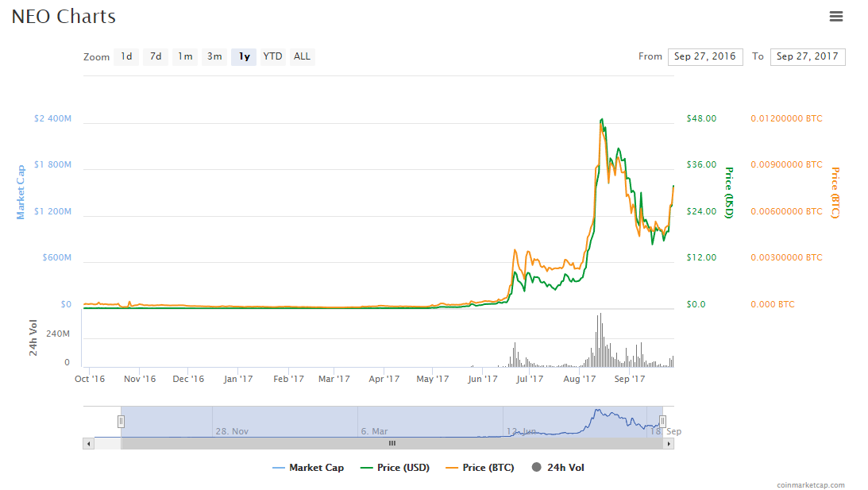Image resolution: width=868 pixels, height=490 pixels.
Task: Edit the To date field
Action: (x=807, y=56)
